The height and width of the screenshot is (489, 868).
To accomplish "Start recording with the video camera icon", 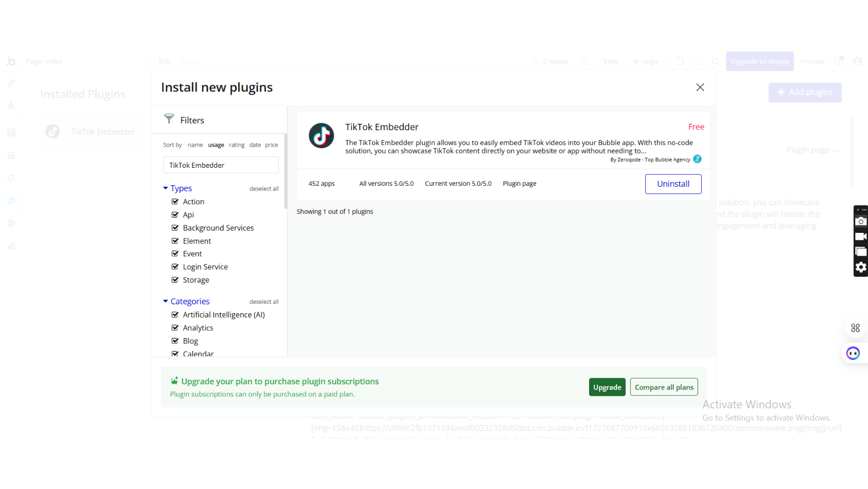I will [x=861, y=237].
